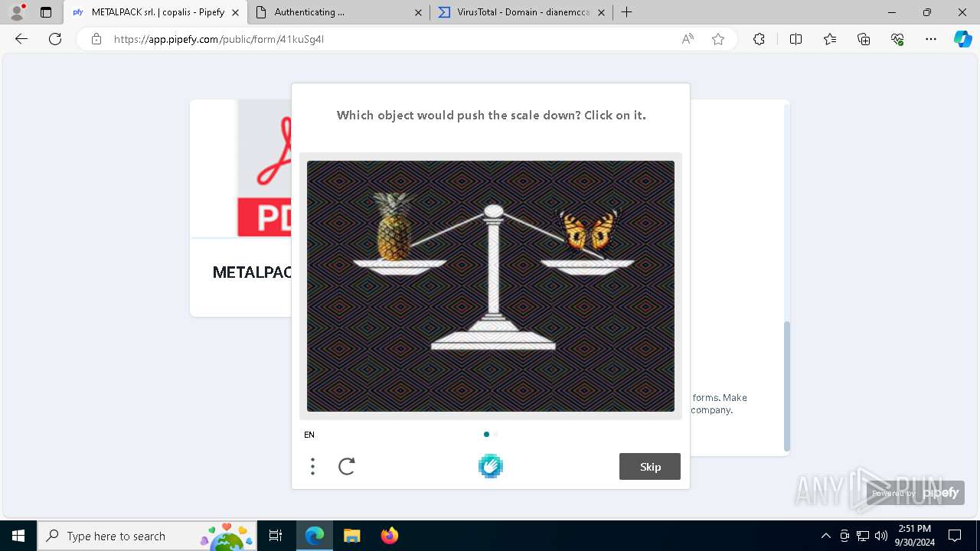Go back to the previous page
The image size is (980, 551).
[x=21, y=39]
